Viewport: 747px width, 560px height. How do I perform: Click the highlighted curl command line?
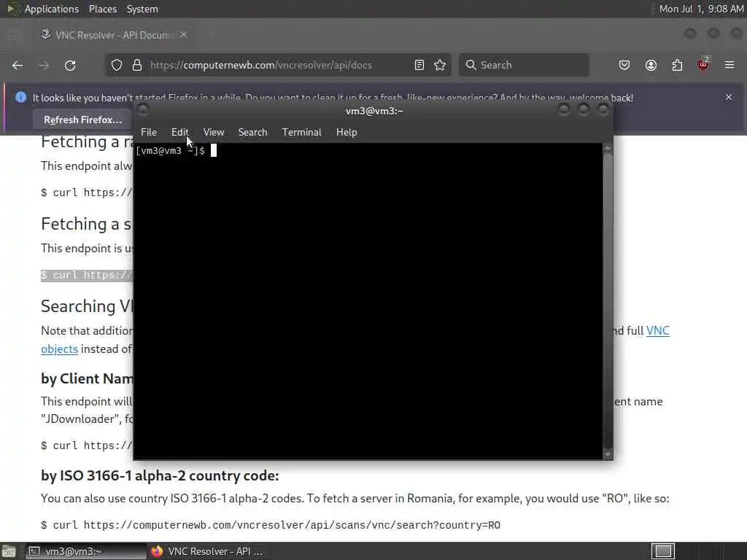87,275
